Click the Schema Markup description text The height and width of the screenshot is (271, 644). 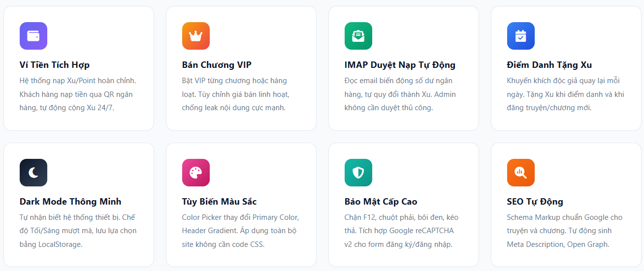coord(564,231)
